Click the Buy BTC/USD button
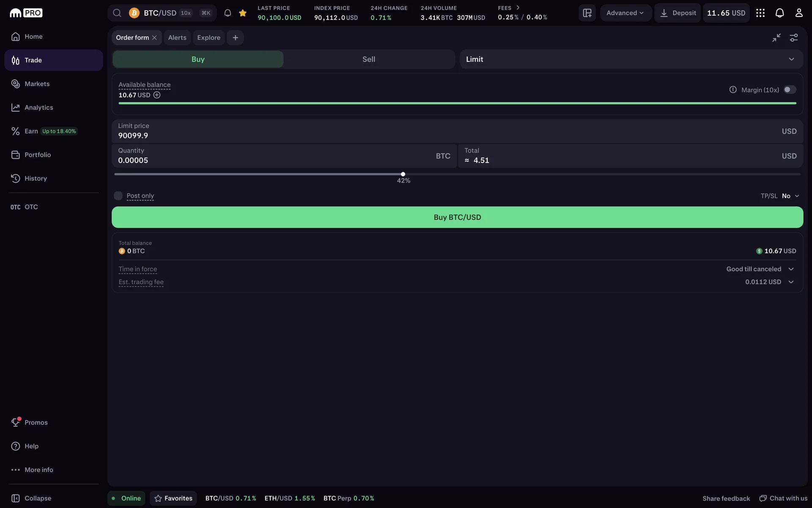Viewport: 812px width, 508px height. tap(457, 217)
